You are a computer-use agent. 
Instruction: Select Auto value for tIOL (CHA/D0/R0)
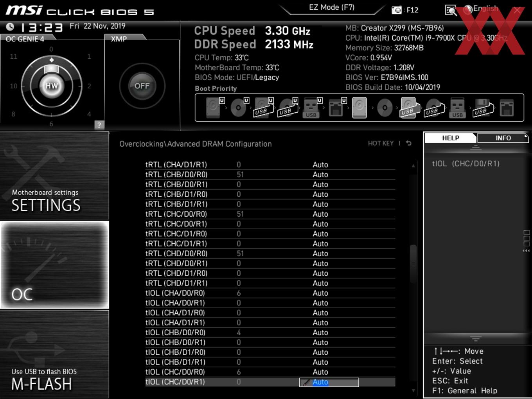[320, 293]
